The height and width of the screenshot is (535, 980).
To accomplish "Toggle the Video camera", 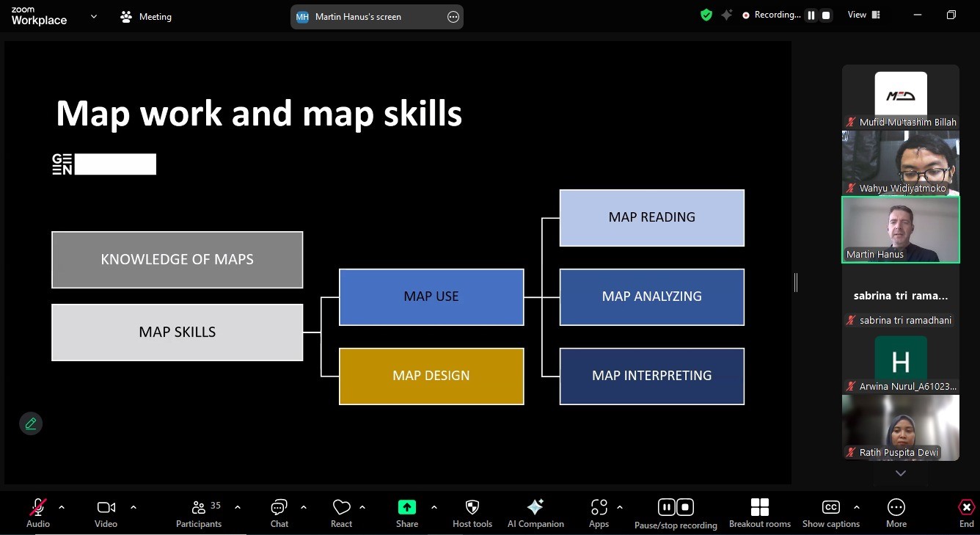I will (x=106, y=513).
